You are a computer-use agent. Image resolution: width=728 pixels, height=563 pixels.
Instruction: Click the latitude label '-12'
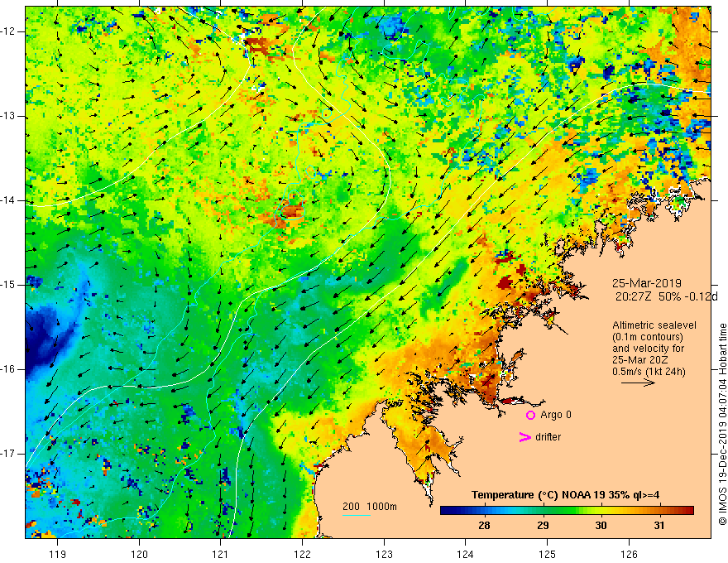click(x=9, y=31)
